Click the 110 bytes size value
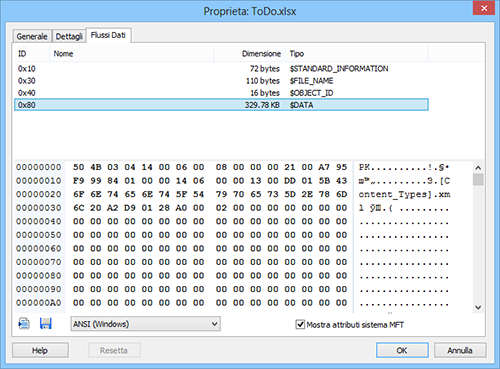 tap(263, 81)
